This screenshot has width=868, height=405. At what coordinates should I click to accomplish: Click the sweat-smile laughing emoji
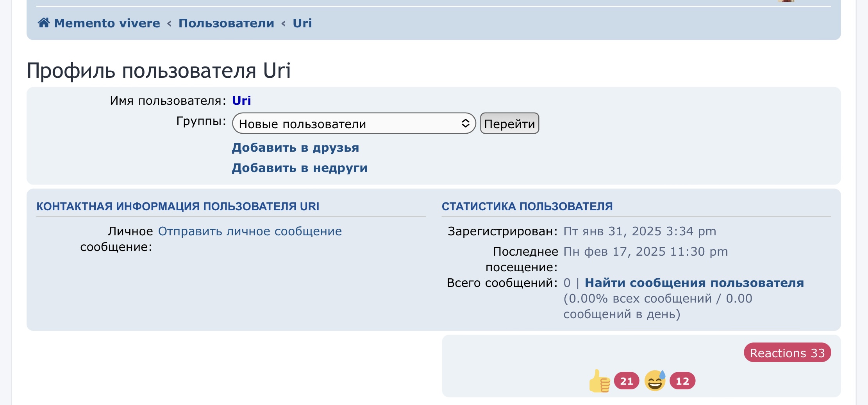[655, 381]
